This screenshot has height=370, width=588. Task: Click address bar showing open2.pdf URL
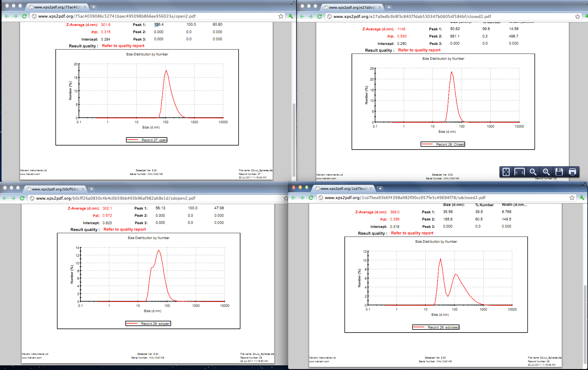tap(155, 16)
